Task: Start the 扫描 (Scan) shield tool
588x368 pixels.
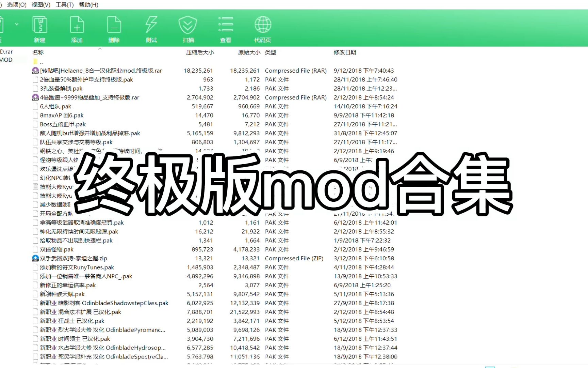Action: (x=188, y=29)
